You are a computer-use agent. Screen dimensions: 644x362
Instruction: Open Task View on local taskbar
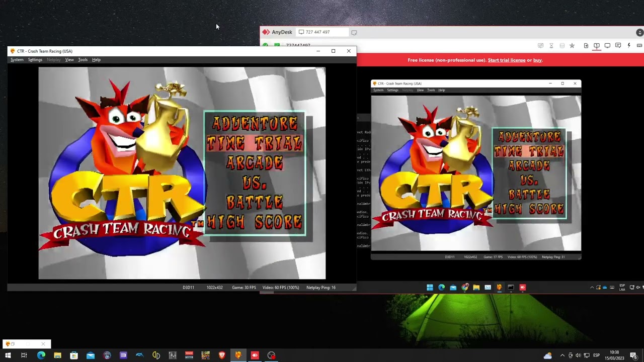click(x=24, y=355)
